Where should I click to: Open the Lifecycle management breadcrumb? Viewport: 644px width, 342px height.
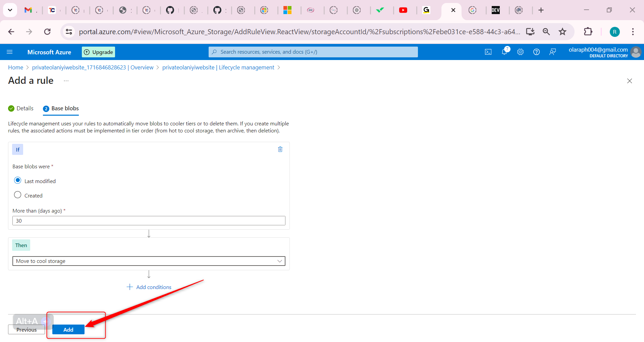pos(218,67)
